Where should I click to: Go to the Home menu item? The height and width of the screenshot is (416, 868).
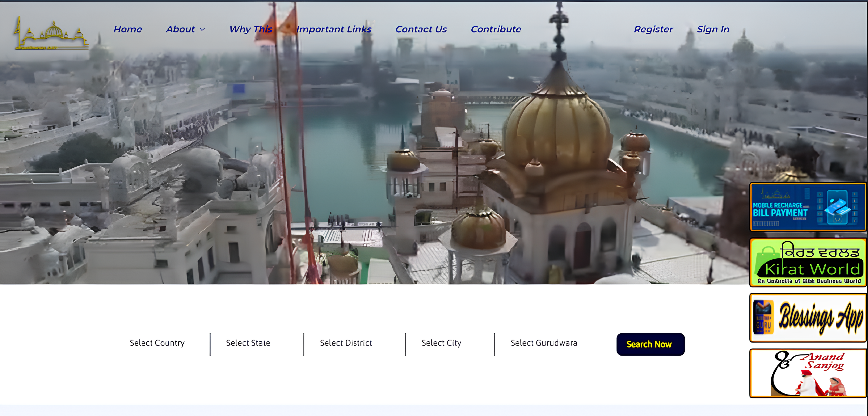[x=127, y=29]
